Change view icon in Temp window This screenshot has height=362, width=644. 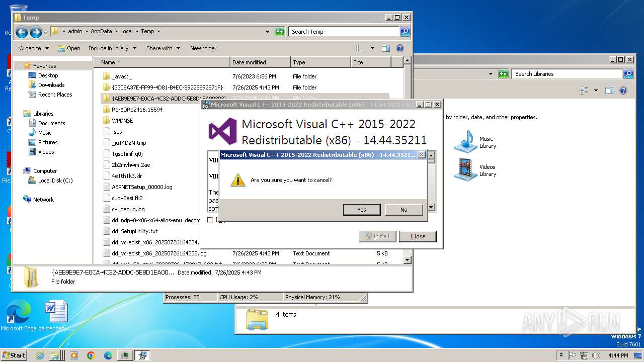click(x=360, y=48)
